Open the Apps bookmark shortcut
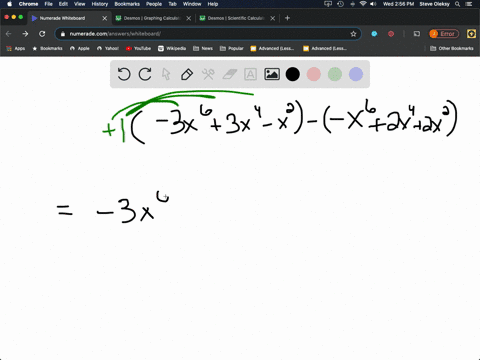 point(16,48)
